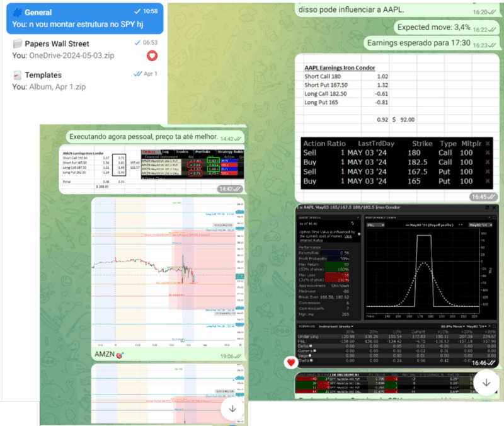Click "Long Call 182.50" in the spreadsheet
504x426 pixels.
tap(326, 94)
